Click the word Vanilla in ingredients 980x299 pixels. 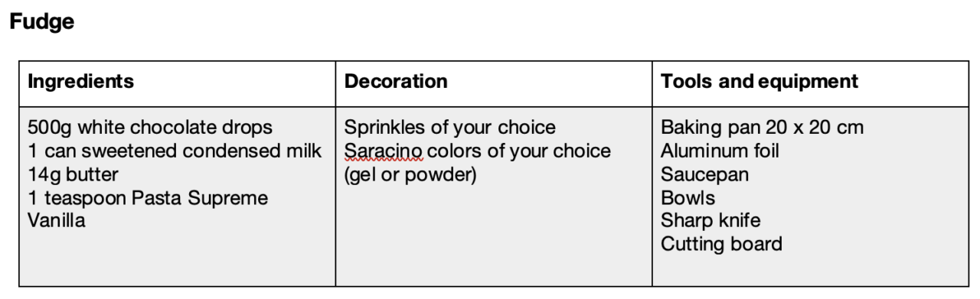[57, 221]
